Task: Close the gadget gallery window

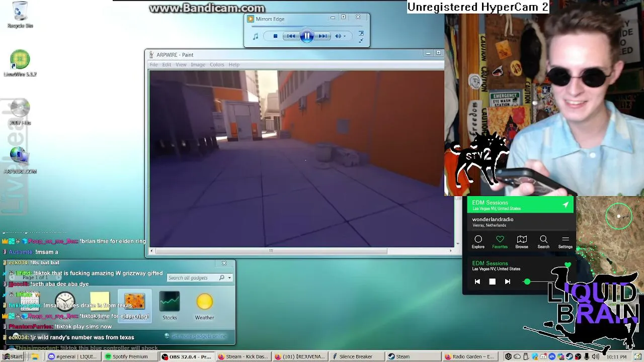Action: [224, 263]
